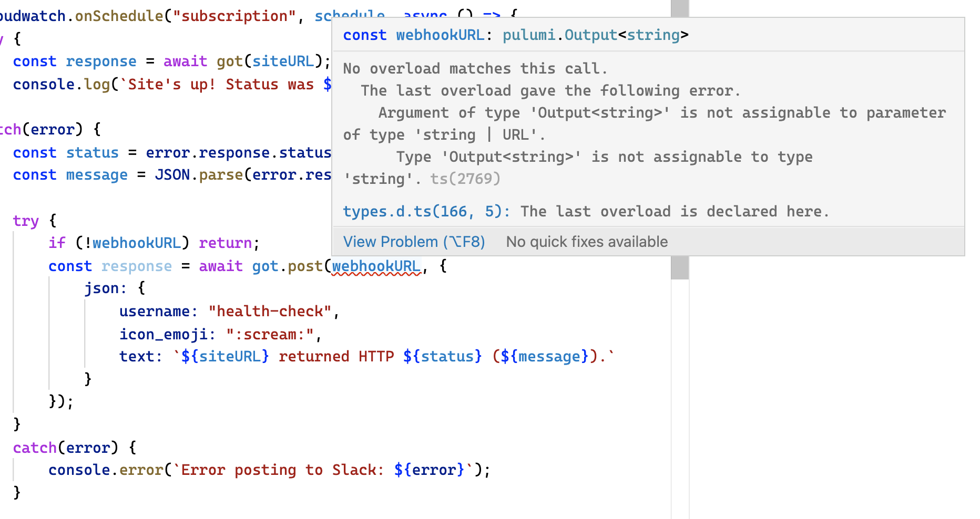Click the editor vertical scrollbar thumb
Image resolution: width=980 pixels, height=519 pixels.
[680, 140]
